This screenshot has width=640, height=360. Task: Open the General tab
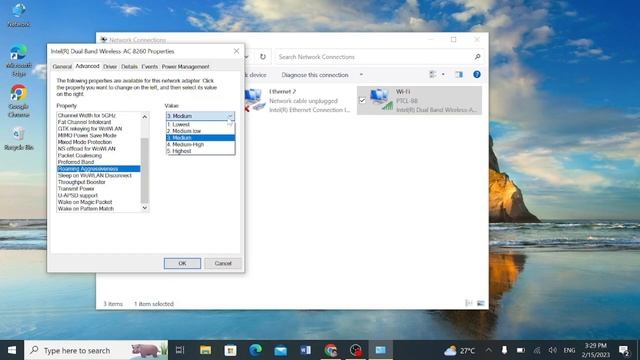click(x=62, y=67)
